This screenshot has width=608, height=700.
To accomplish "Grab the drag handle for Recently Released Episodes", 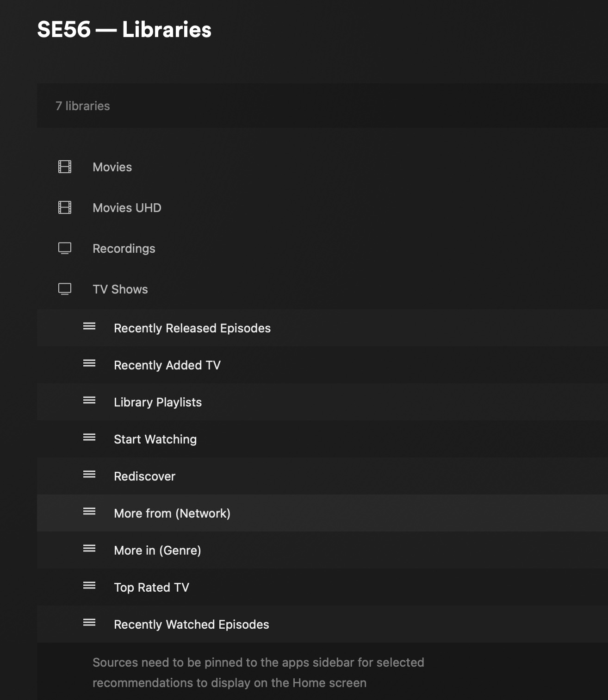I will [x=89, y=326].
